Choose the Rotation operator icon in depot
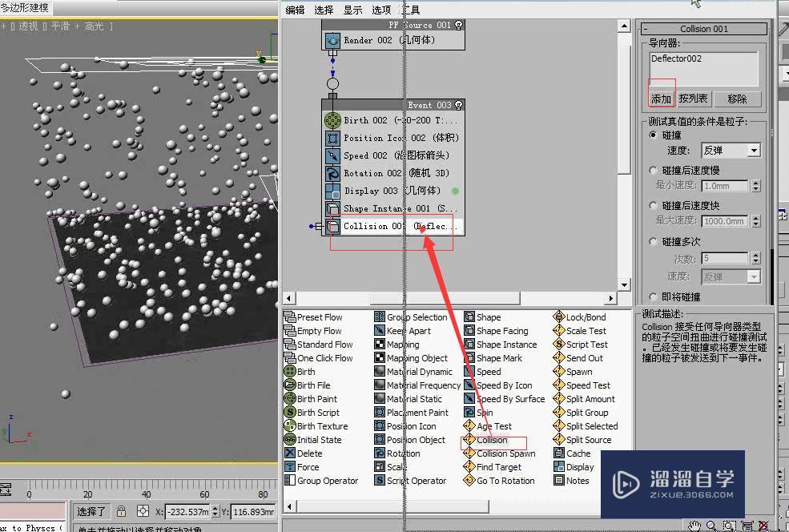The width and height of the screenshot is (789, 532). (380, 453)
